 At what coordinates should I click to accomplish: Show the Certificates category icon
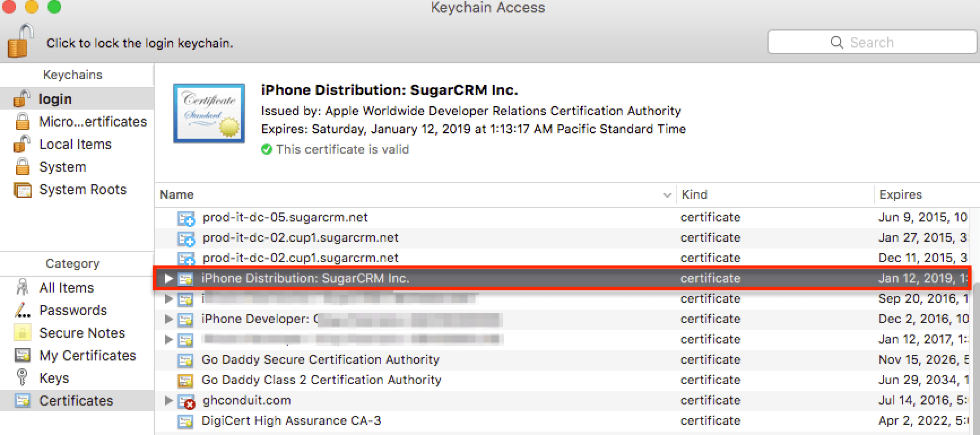point(23,401)
